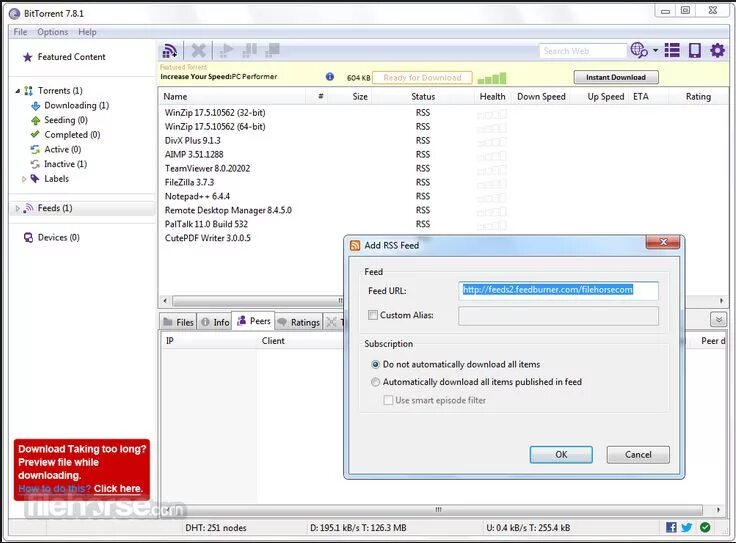Click the blue info icon beside PC Performer
This screenshot has height=543, width=736.
click(x=330, y=76)
